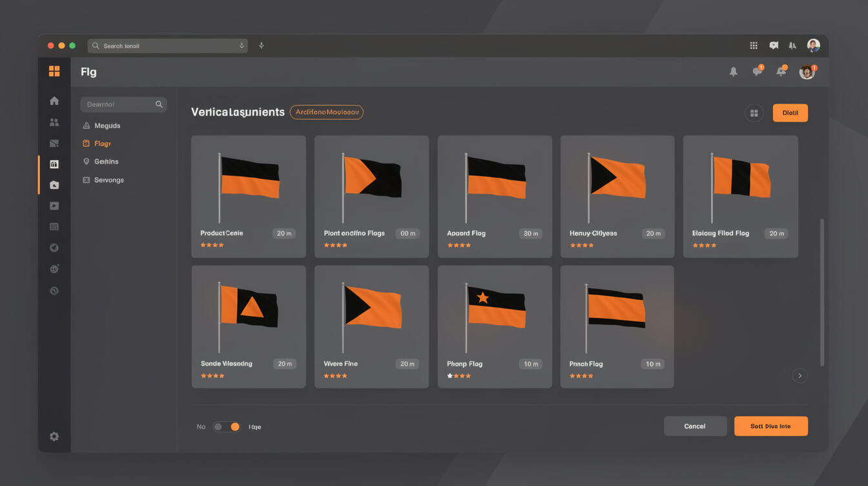Toggle the No / Iqye switch
The image size is (868, 486).
click(x=227, y=427)
